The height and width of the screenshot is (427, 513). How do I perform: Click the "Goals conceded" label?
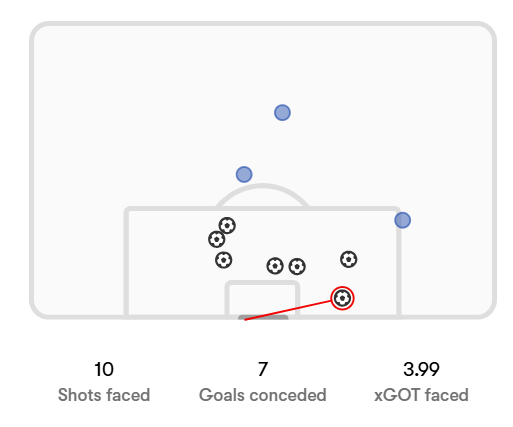(x=263, y=395)
